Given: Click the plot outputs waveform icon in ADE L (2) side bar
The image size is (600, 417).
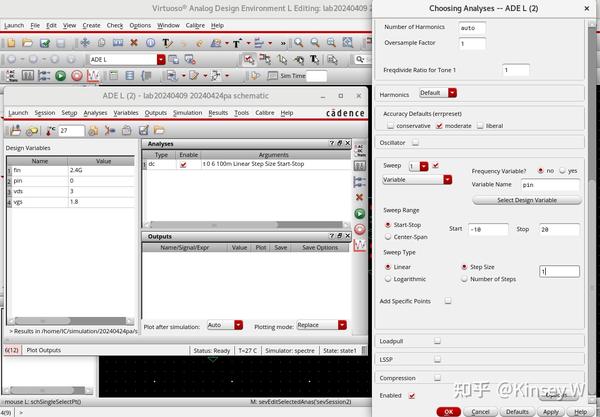Looking at the screenshot, I should (x=359, y=245).
